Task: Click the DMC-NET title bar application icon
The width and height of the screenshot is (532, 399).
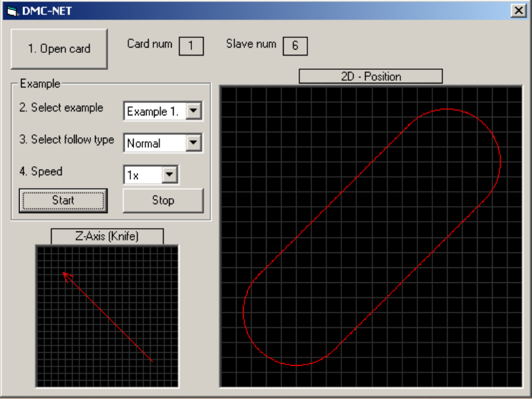Action: click(11, 11)
